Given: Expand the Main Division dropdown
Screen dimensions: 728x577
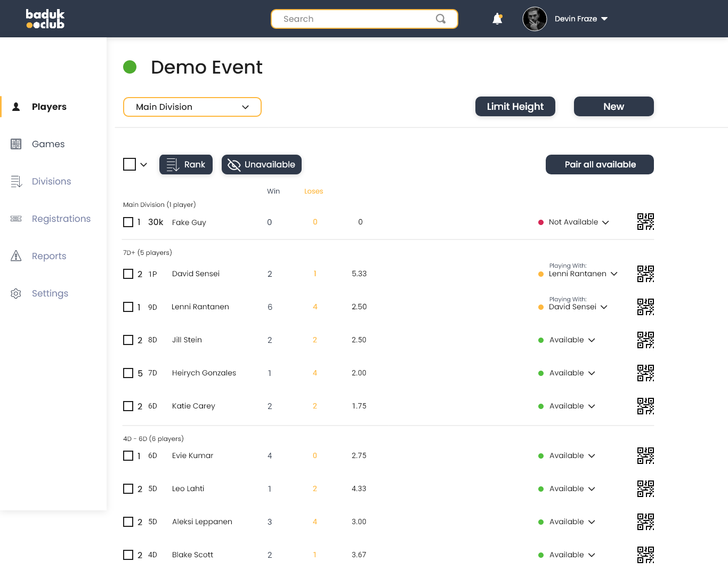Looking at the screenshot, I should (x=192, y=107).
